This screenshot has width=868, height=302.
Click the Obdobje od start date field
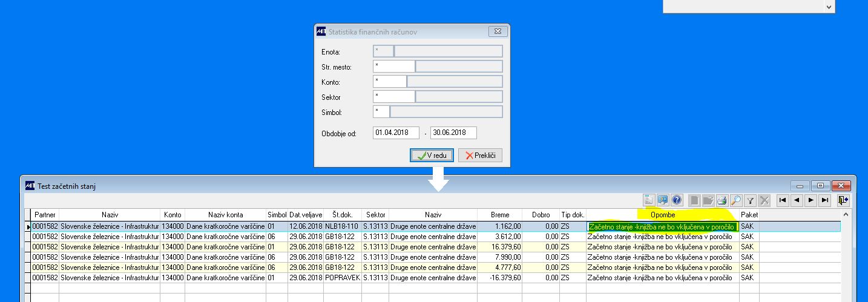click(396, 133)
